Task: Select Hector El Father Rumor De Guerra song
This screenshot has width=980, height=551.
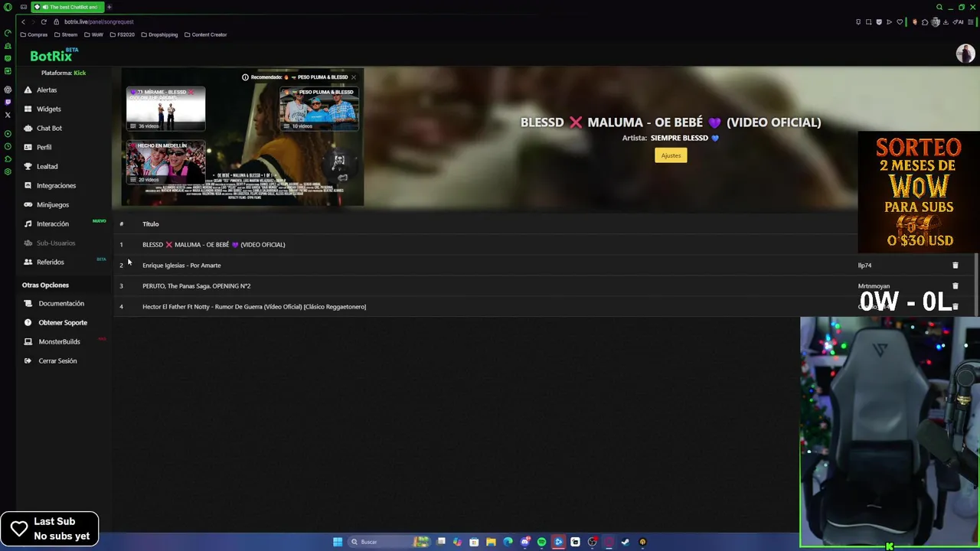Action: [254, 306]
